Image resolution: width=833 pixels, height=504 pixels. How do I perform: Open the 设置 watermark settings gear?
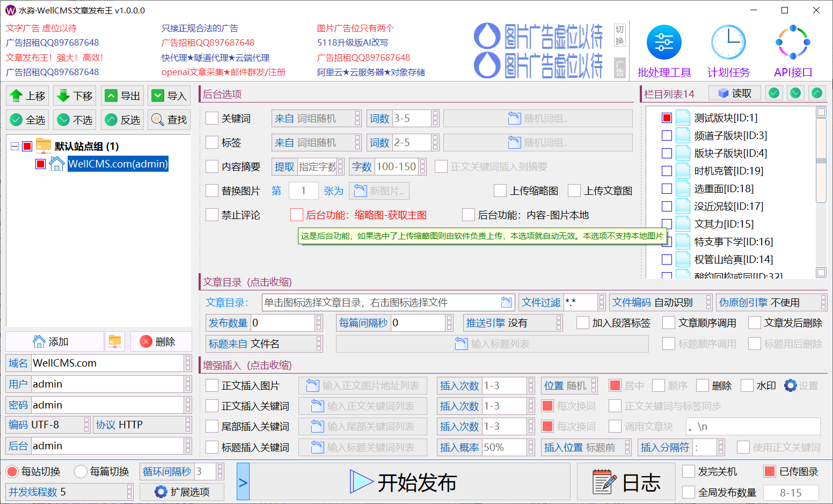pyautogui.click(x=801, y=385)
